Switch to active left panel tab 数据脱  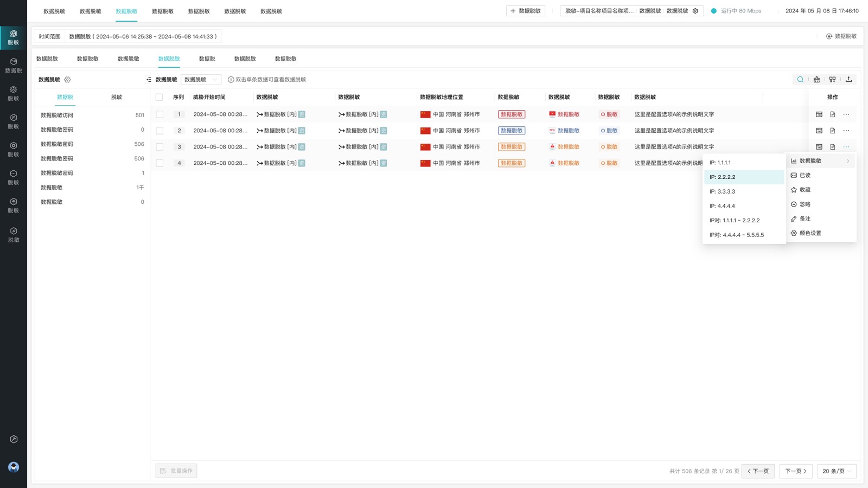tap(65, 97)
